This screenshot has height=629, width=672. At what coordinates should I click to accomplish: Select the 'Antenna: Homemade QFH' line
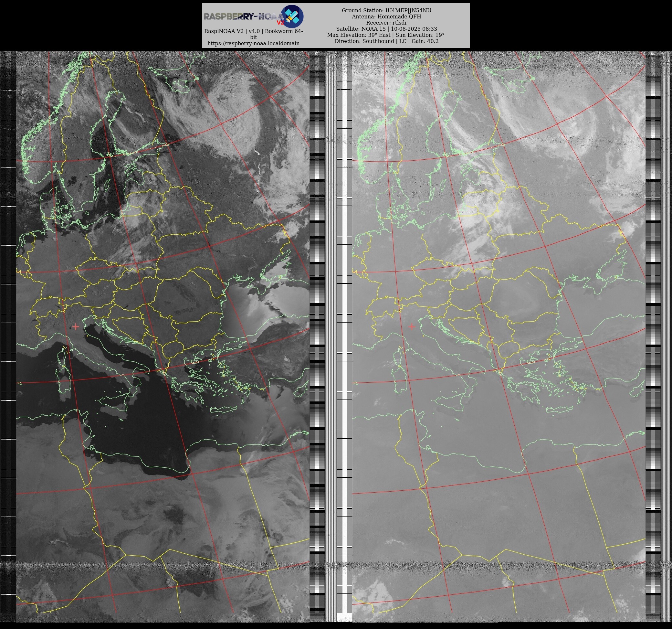tap(386, 16)
